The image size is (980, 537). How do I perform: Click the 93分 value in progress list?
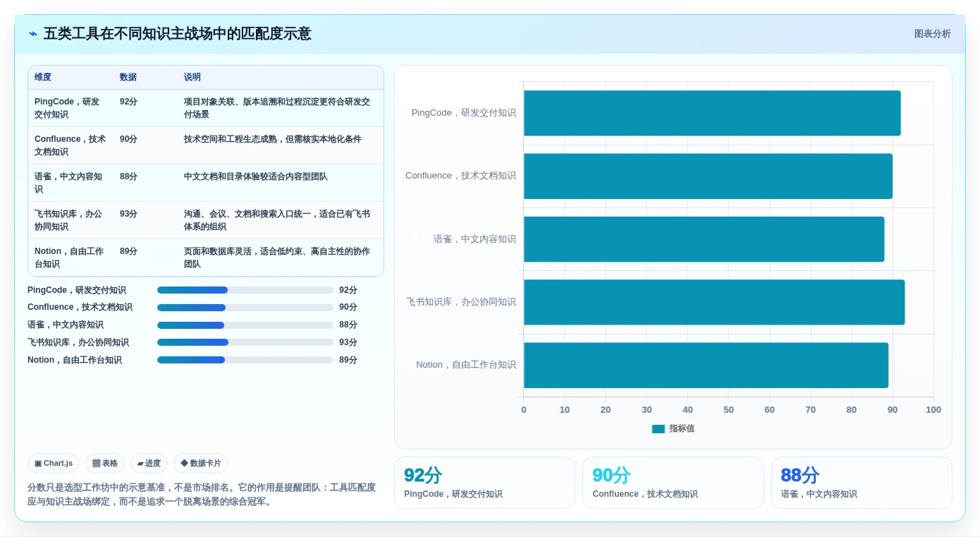point(348,342)
